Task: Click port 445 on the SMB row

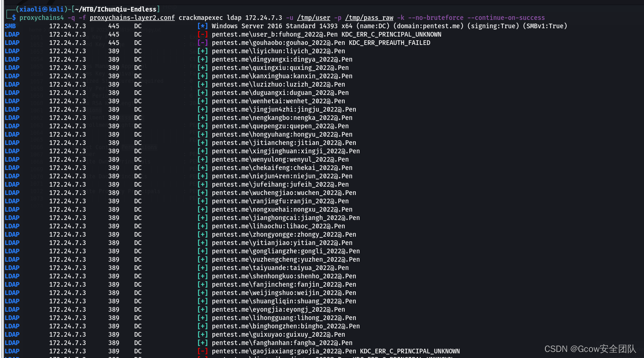Action: point(114,26)
